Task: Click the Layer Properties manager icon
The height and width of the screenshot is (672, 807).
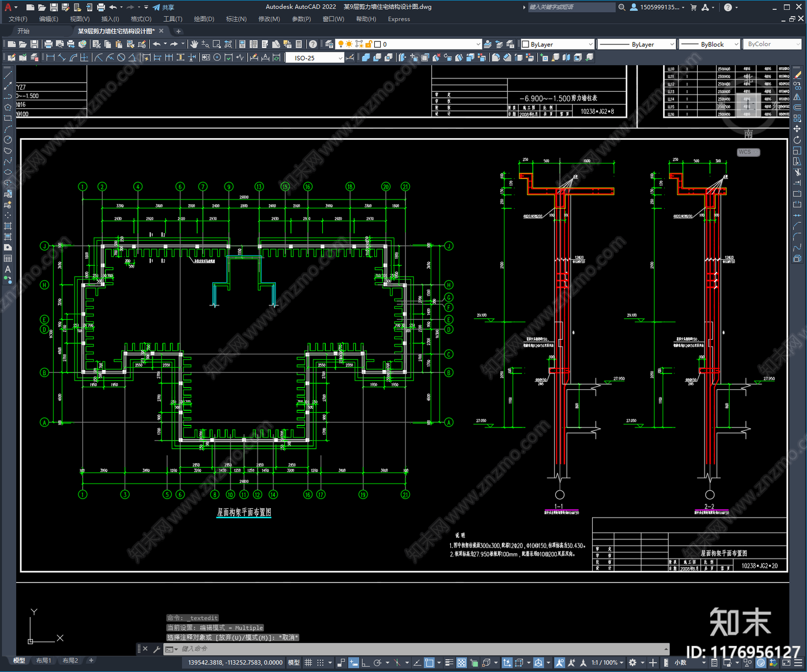Action: click(x=329, y=44)
